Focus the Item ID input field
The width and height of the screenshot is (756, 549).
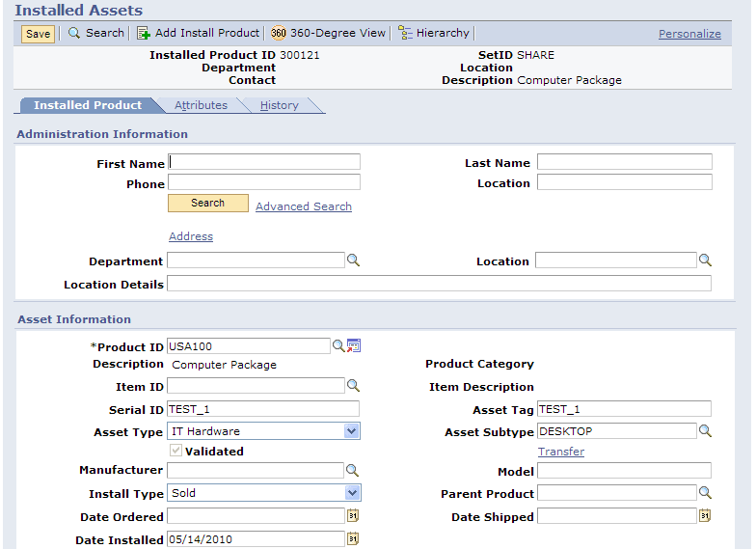coord(256,386)
